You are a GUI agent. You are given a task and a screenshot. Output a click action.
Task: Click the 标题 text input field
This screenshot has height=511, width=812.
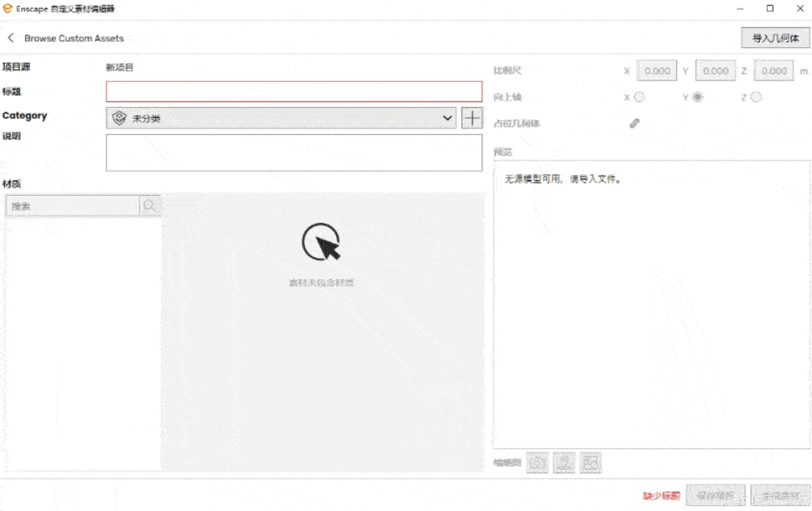294,92
